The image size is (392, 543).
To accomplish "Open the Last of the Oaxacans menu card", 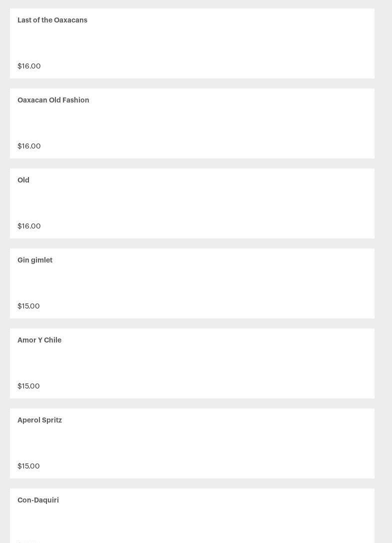I will [192, 43].
